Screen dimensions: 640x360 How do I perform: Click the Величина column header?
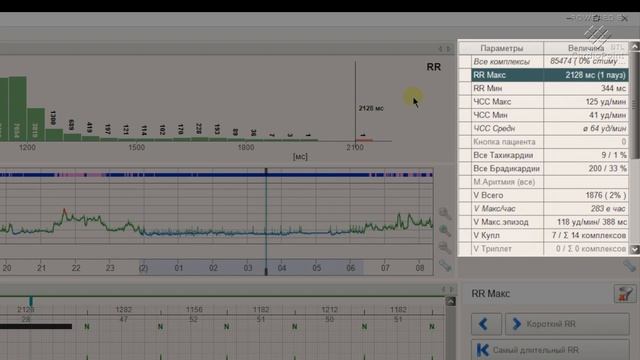click(586, 48)
